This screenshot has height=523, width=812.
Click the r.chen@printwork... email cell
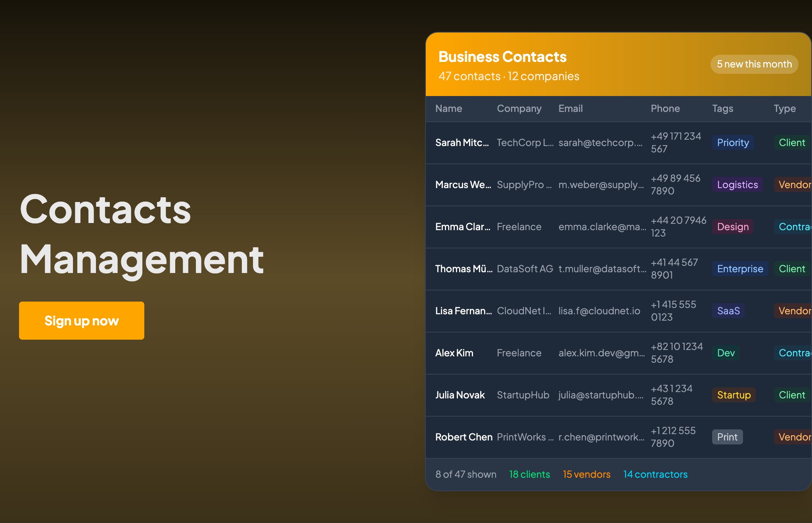601,437
